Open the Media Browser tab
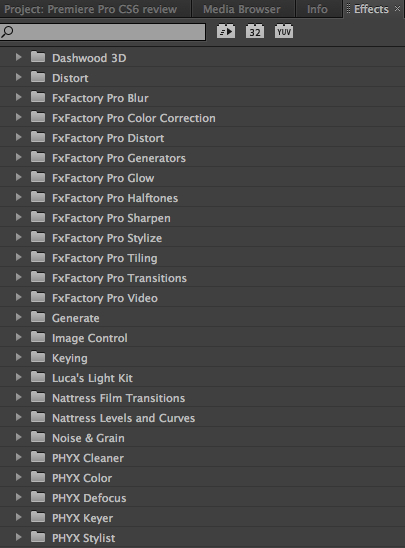The image size is (405, 548). 242,9
